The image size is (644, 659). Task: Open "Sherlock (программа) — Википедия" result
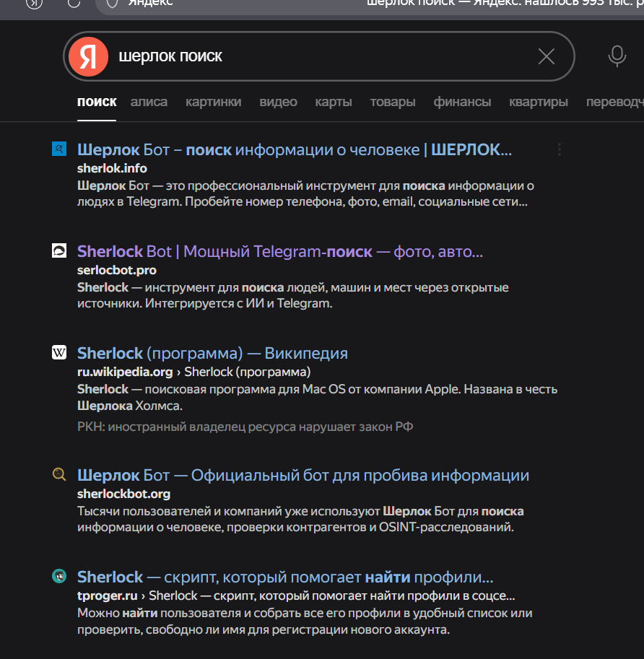click(x=212, y=354)
